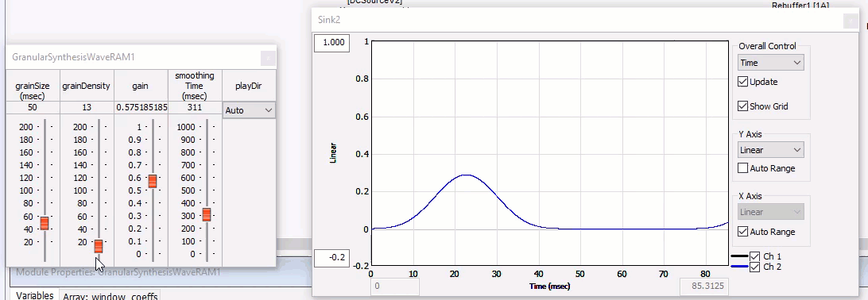Click the smoothing Time slider handle
The width and height of the screenshot is (868, 300).
[x=207, y=214]
